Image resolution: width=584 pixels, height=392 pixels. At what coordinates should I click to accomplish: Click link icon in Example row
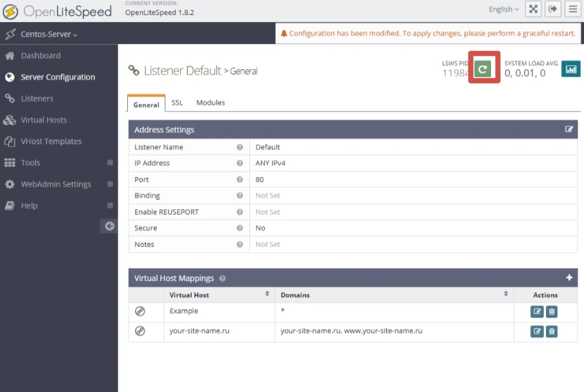tap(140, 311)
